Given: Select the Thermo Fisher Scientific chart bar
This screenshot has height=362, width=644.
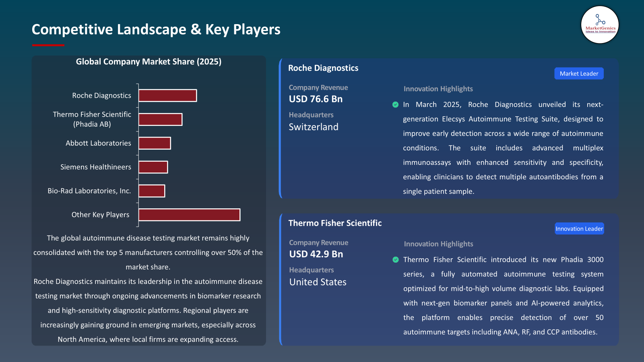Looking at the screenshot, I should [x=160, y=119].
